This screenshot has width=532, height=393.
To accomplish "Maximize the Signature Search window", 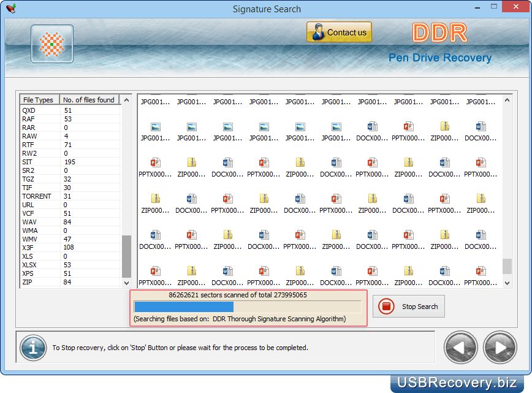I will (x=493, y=7).
